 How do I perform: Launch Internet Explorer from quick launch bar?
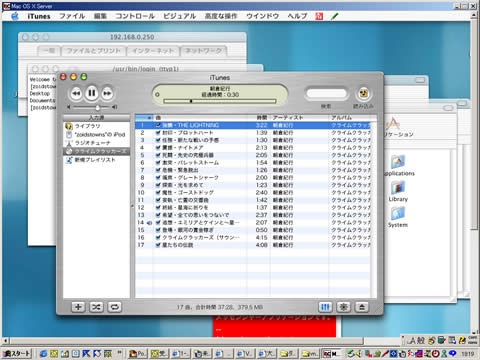pos(43,354)
